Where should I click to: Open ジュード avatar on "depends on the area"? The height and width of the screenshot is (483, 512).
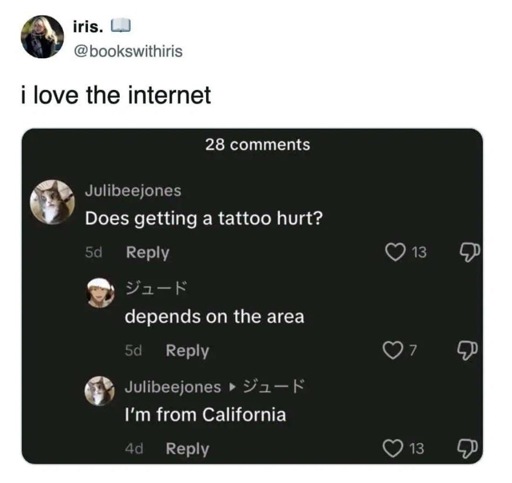pos(101,292)
